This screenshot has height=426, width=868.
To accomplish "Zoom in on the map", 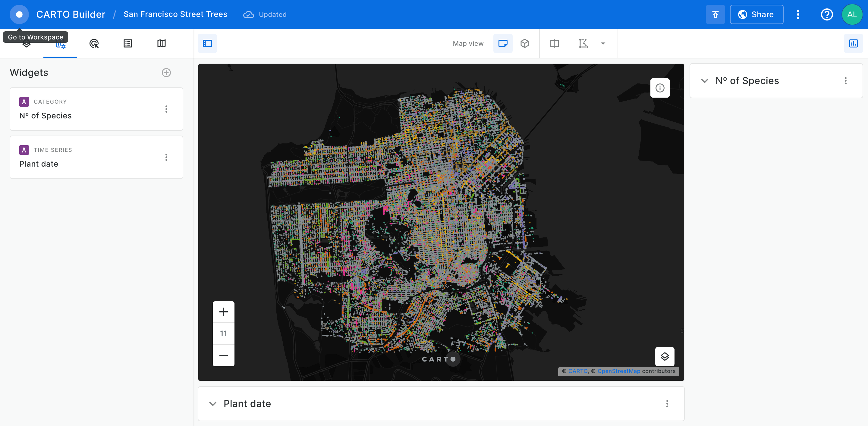I will 223,312.
